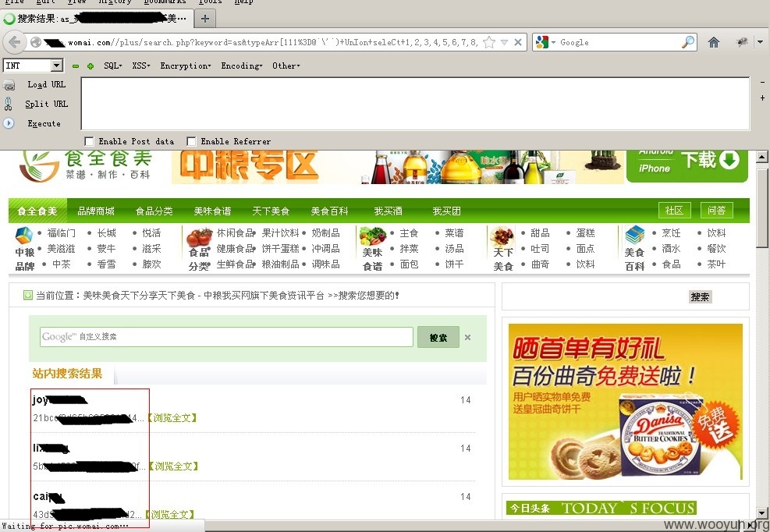The width and height of the screenshot is (770, 532).
Task: Click the Execute play icon
Action: (x=9, y=123)
